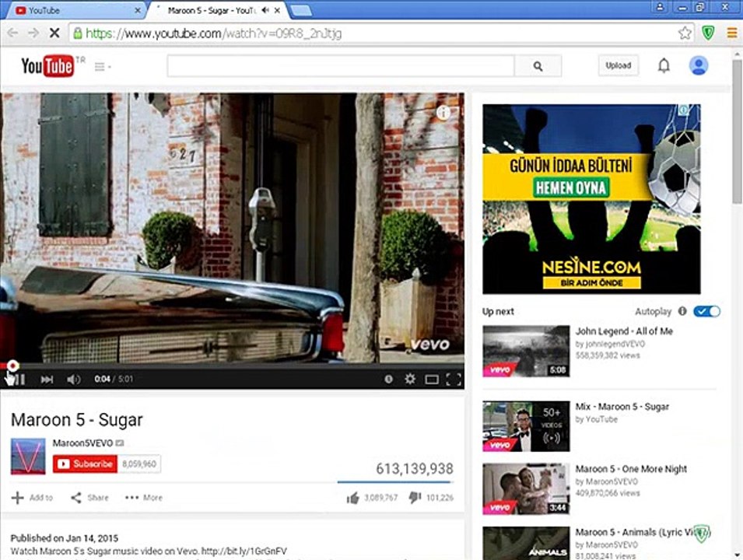Click the green shield extension icon
743x560 pixels.
[x=708, y=33]
